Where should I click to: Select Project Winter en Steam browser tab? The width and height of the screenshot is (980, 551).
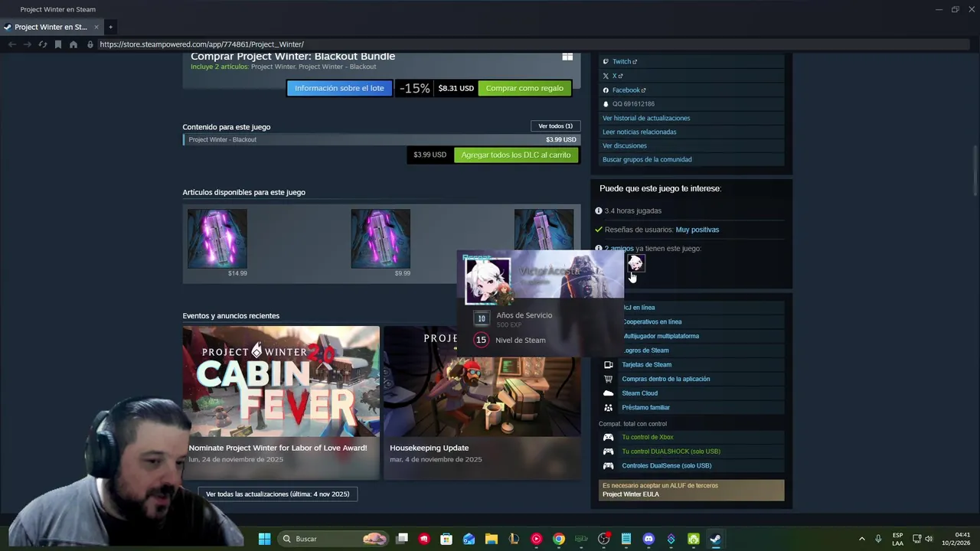[50, 27]
